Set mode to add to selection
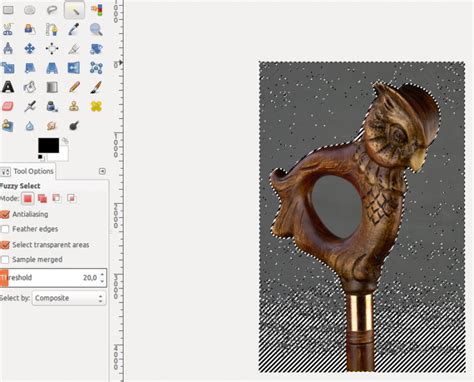Viewport: 474px width, 382px height. click(x=42, y=199)
